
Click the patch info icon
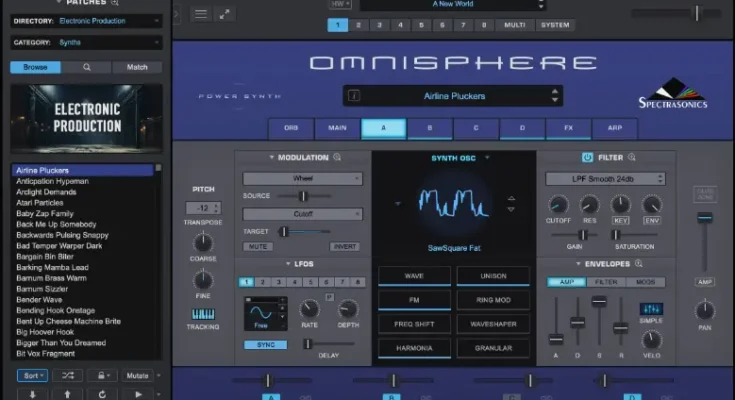point(354,96)
